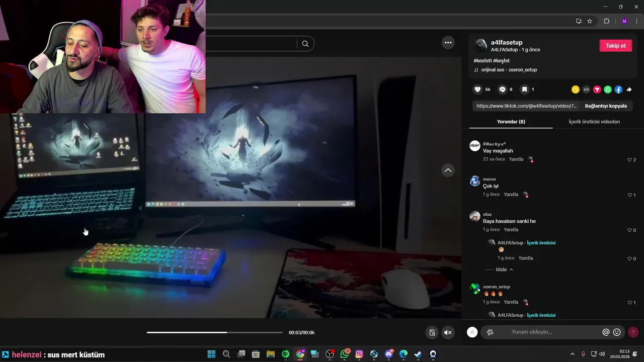Send to friends via the red paper plane icon
Screen dimensions: 644x362
pos(597,89)
